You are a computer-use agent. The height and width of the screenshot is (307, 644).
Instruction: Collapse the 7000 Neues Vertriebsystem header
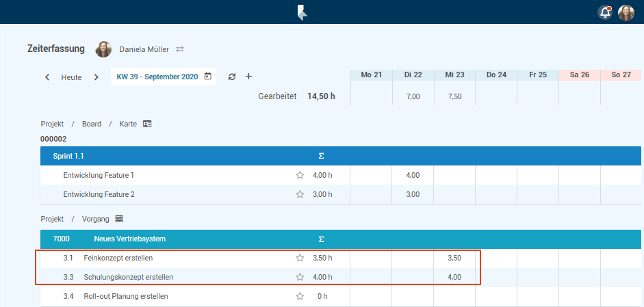(341, 239)
